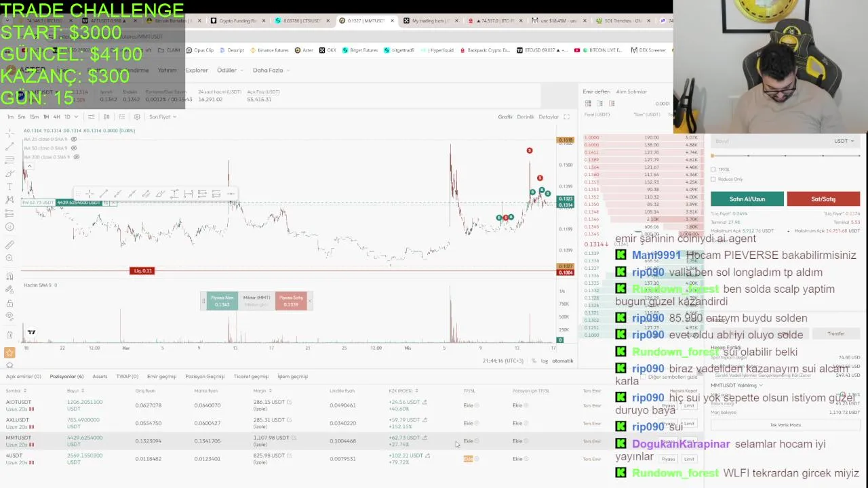
Task: Open the prediction and measurement tool
Action: pos(9,213)
